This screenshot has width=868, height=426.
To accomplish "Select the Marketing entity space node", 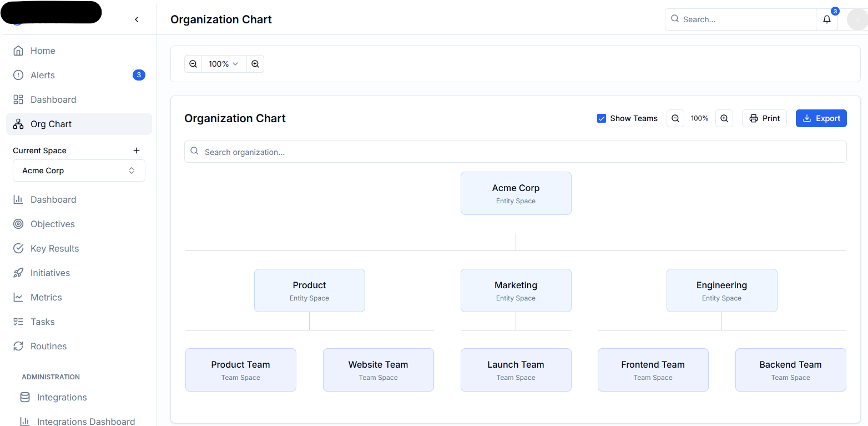I will (x=516, y=290).
